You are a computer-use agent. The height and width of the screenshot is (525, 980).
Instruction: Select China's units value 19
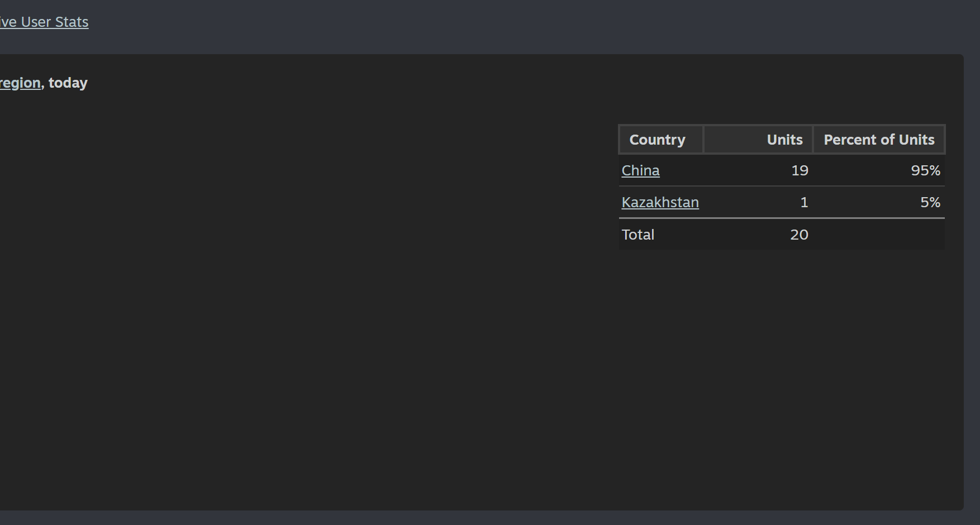coord(800,170)
